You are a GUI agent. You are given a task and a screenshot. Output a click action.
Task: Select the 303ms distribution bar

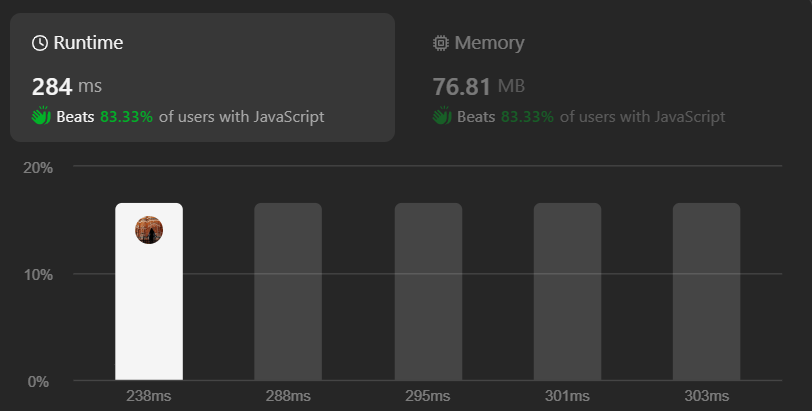pos(706,291)
